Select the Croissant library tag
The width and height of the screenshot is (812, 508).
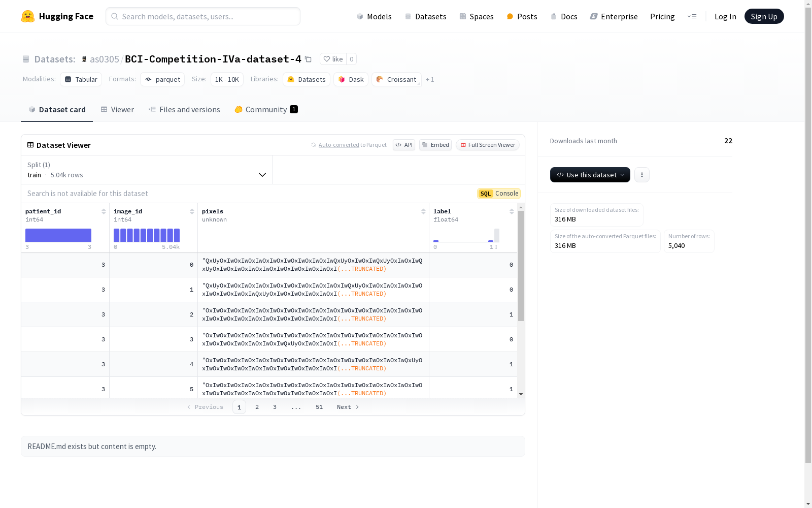coord(396,79)
